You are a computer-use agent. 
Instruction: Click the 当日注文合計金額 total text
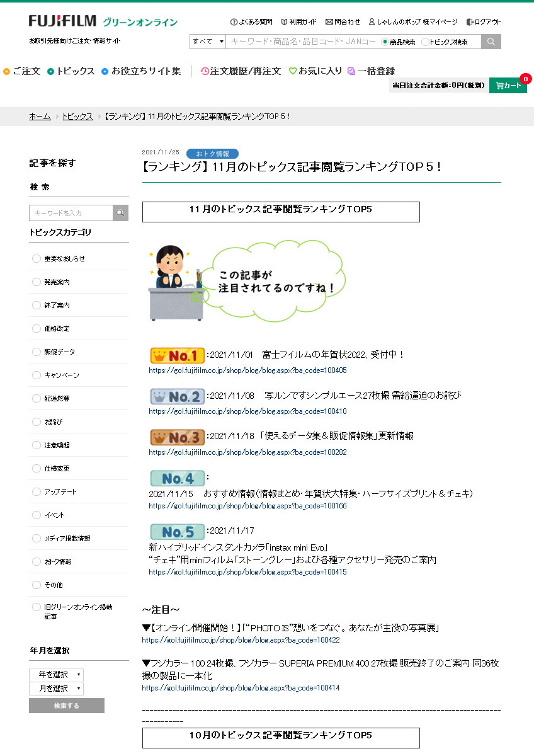pyautogui.click(x=439, y=86)
